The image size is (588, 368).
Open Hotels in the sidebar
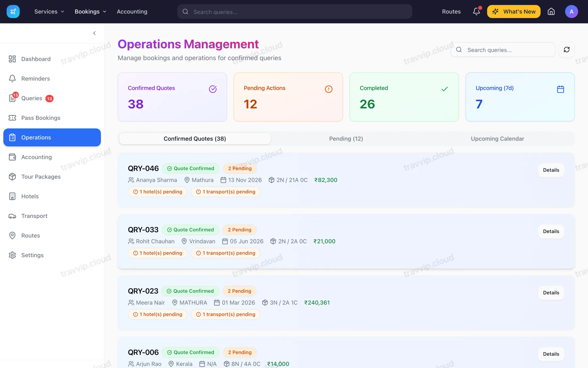click(52, 196)
